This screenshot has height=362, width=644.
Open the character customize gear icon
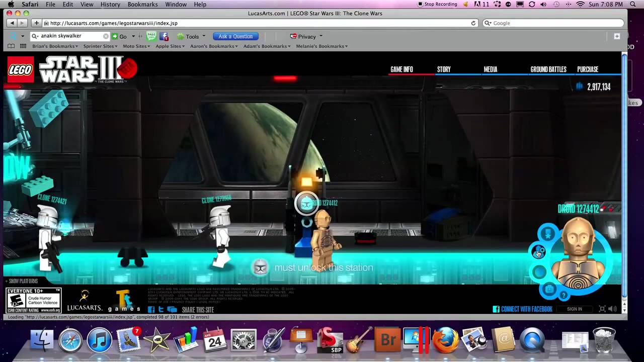point(539,251)
